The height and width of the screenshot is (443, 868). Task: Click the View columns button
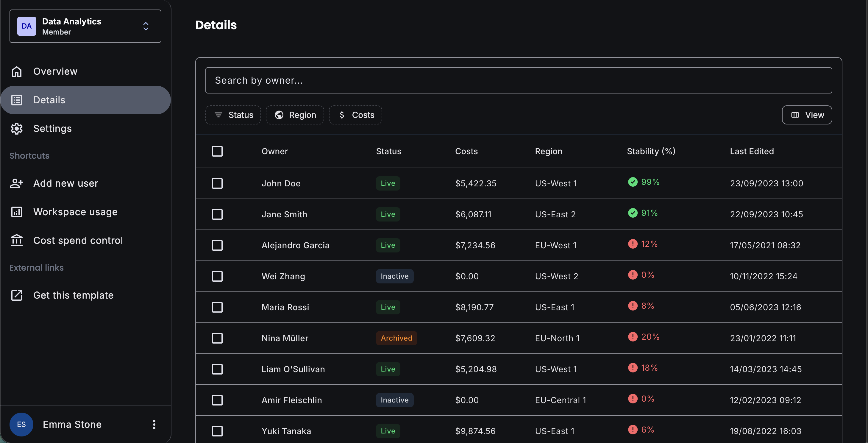(x=807, y=115)
